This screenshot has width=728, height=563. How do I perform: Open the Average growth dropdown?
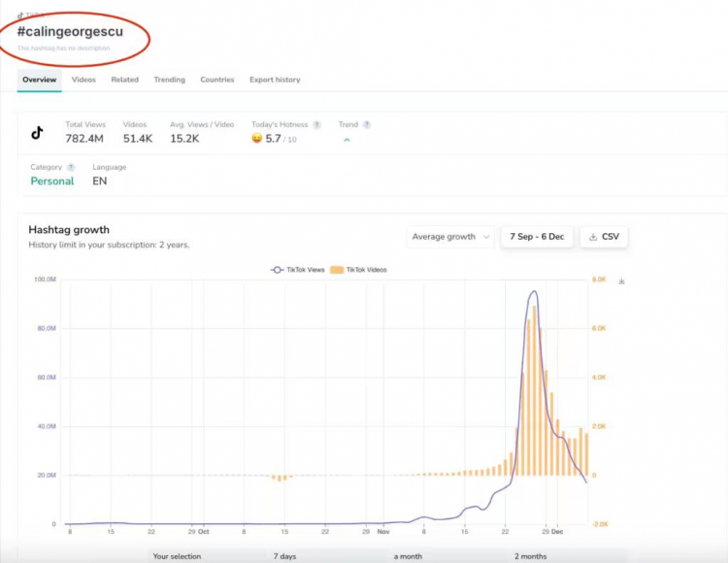(450, 237)
